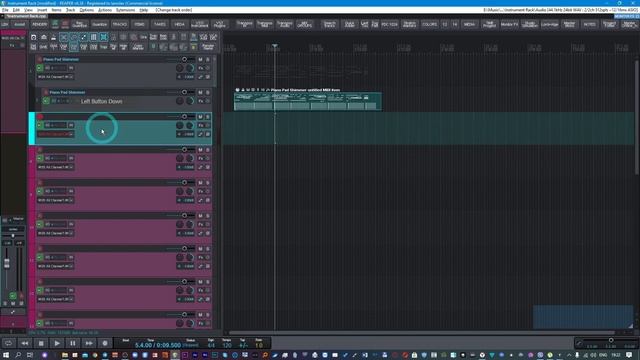Open routing window of first magenta track
Viewport: 640px width, 360px height.
pyautogui.click(x=208, y=167)
